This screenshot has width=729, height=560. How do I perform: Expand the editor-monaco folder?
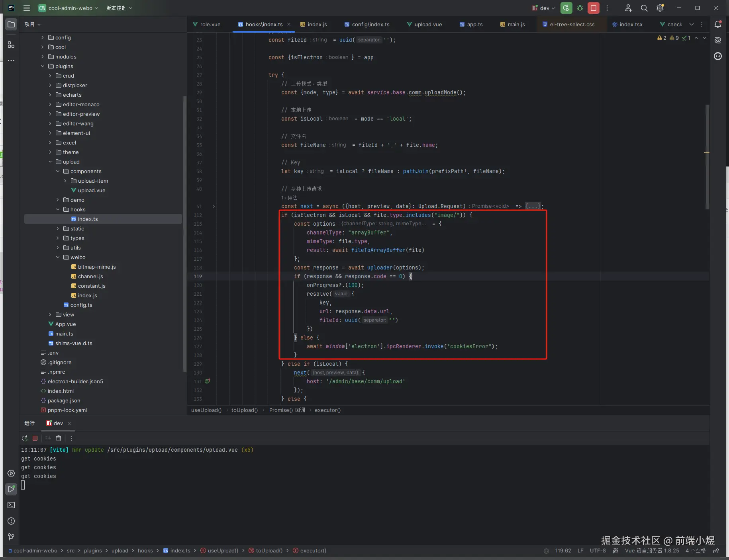click(50, 104)
